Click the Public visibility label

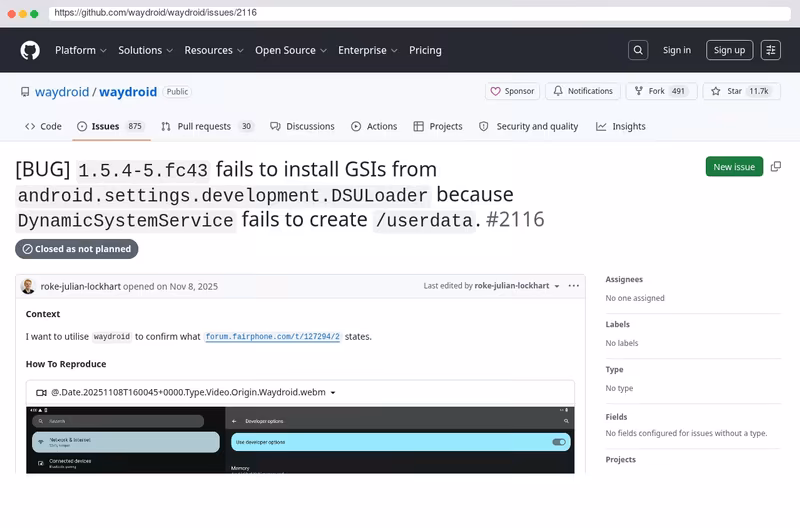(177, 92)
